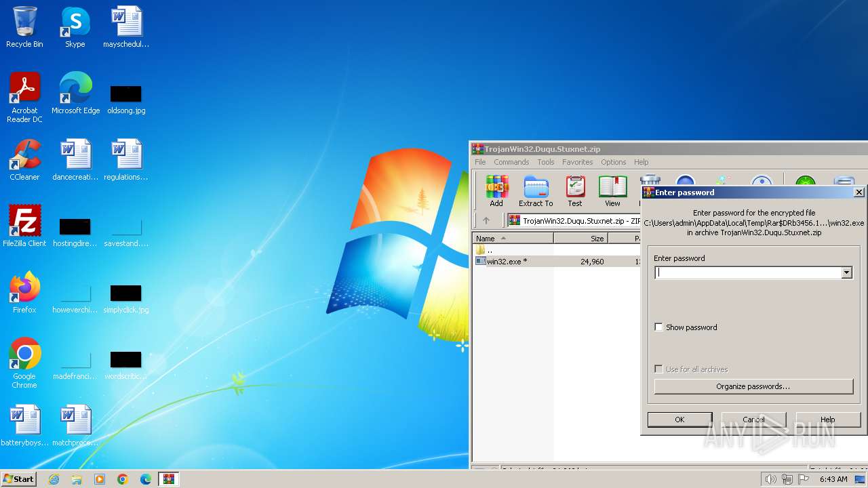Click the Add toolbar icon in WinRAR
Viewport: 868px width, 488px height.
tap(496, 190)
